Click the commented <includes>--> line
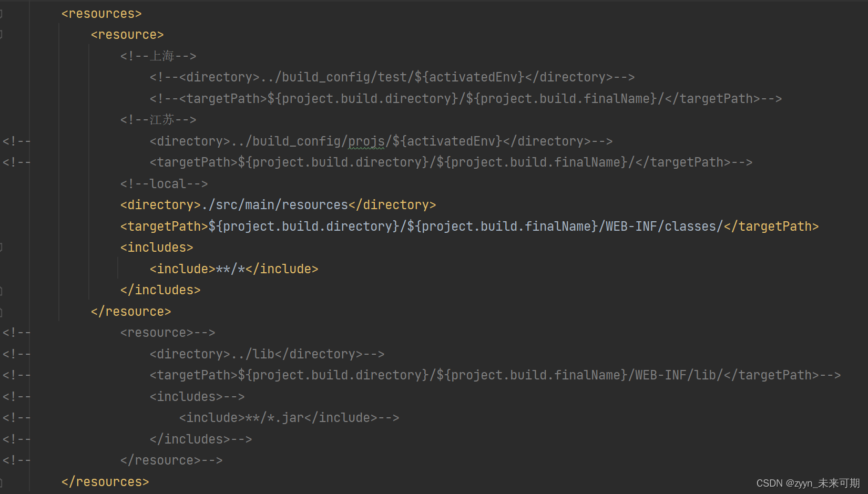Viewport: 868px width, 494px height. pos(197,397)
